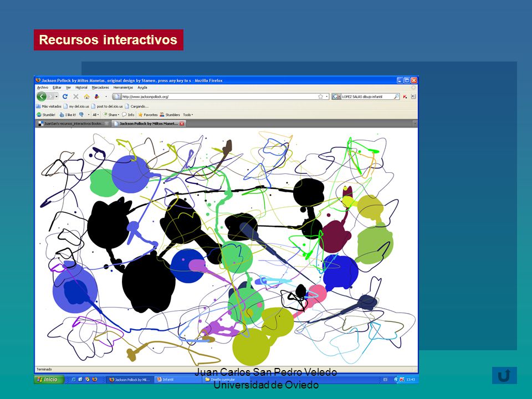The height and width of the screenshot is (399, 532).
Task: Open the StumbleUpon Tools dropdown
Action: coord(188,115)
